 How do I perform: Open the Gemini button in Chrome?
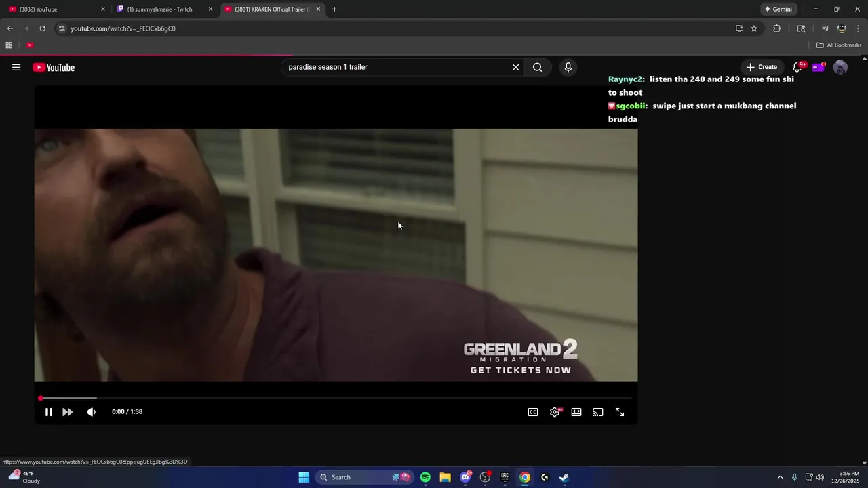778,9
